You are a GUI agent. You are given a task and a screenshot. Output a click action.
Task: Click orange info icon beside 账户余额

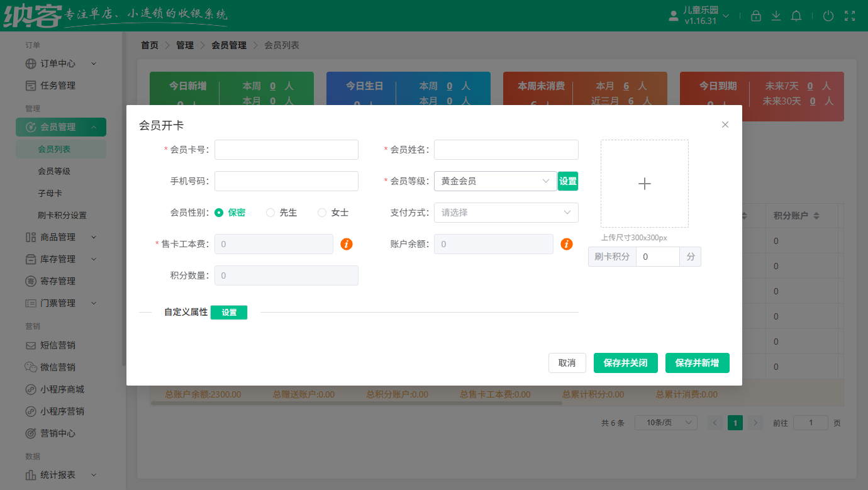point(567,244)
